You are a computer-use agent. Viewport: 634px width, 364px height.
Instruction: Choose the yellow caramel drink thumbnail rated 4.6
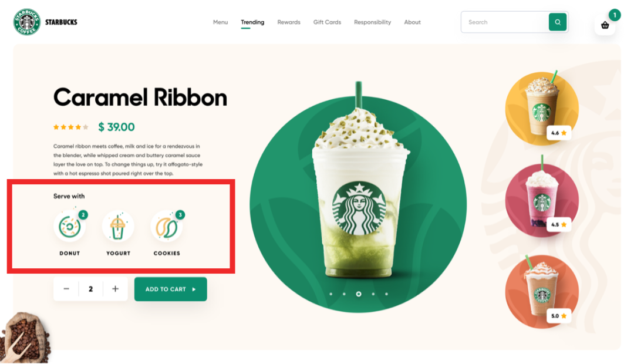point(542,108)
